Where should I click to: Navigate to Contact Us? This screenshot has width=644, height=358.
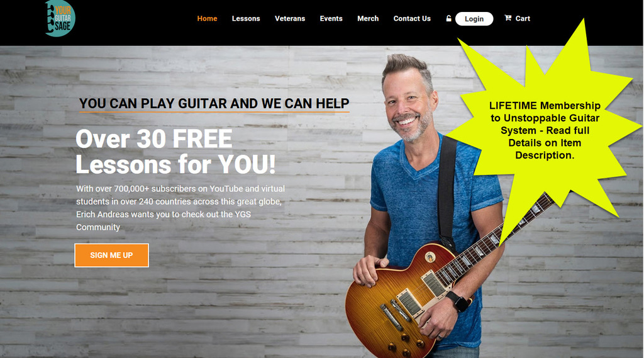point(412,18)
